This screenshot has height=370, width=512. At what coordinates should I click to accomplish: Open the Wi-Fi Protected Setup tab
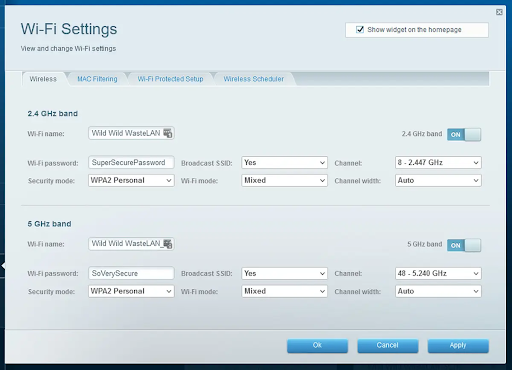(170, 79)
